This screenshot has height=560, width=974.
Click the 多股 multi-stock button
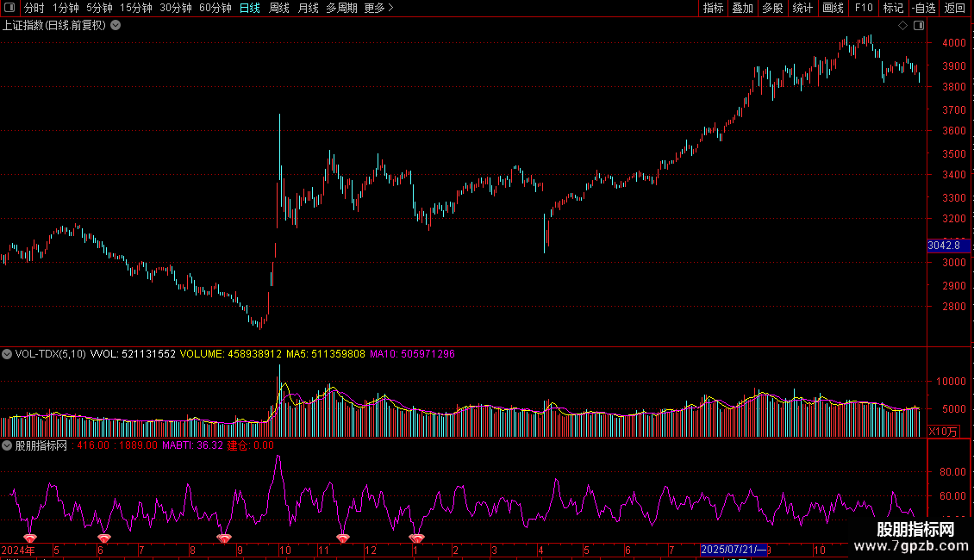(772, 8)
